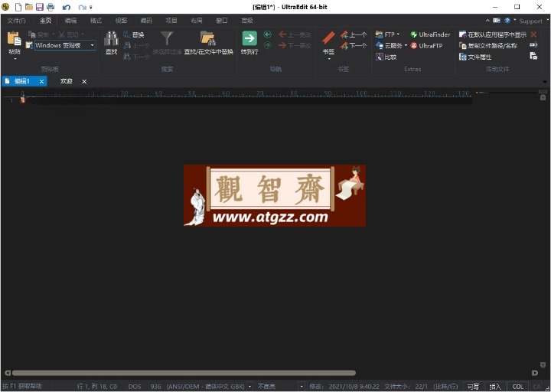Click the rename file icon in Active File group
Image resolution: width=551 pixels, height=392 pixels.
pyautogui.click(x=533, y=45)
